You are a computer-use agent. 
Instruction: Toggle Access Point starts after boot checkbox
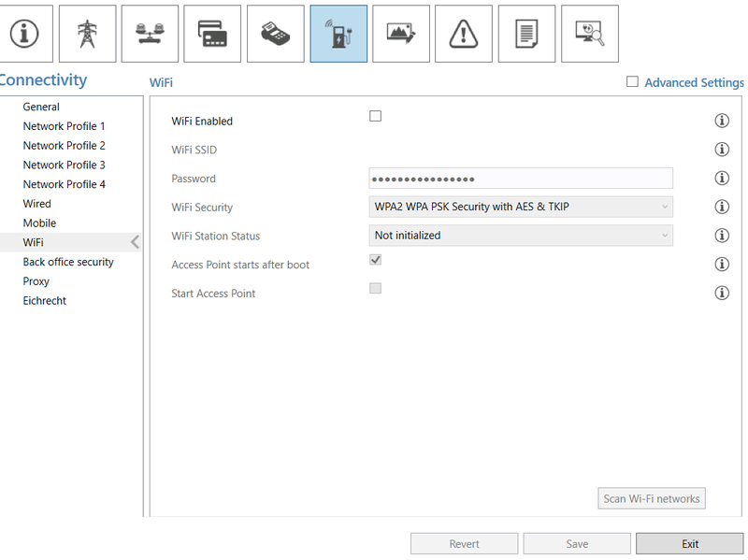376,260
